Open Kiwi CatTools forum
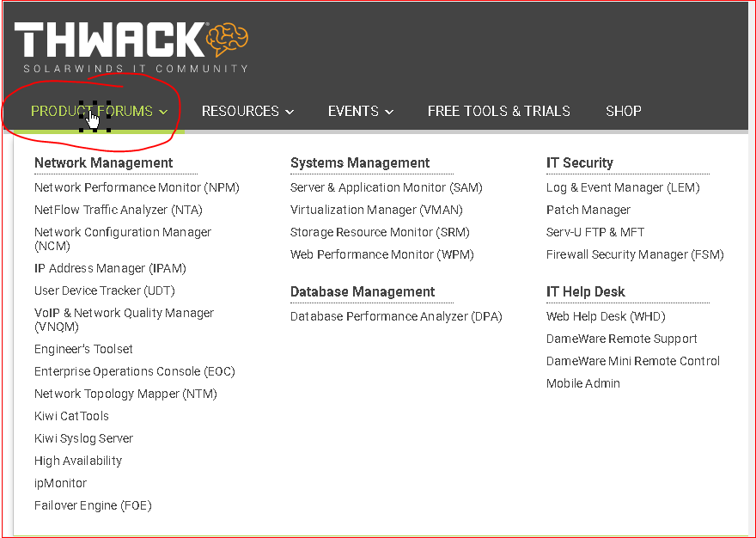 tap(71, 416)
